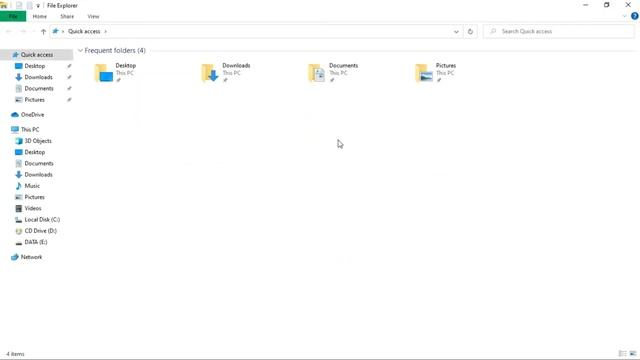Screen dimensions: 640x360
Task: Open Pictures under This PC
Action: (34, 197)
